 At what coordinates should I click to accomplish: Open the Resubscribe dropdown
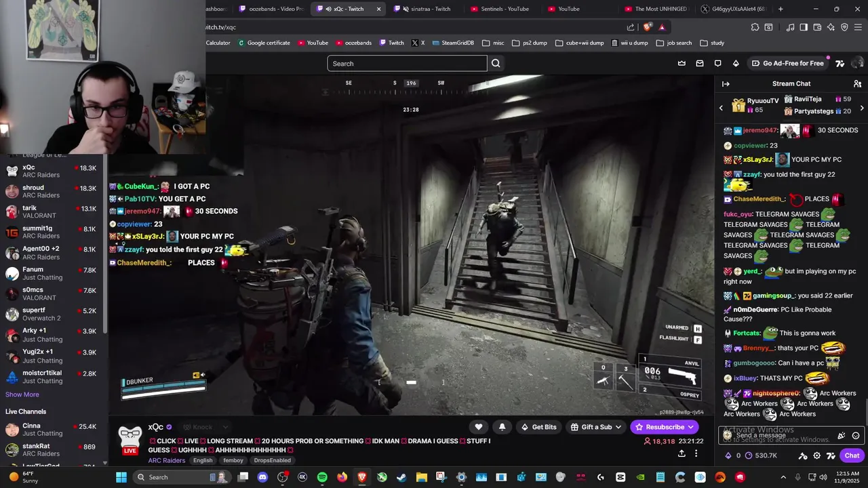click(x=690, y=427)
